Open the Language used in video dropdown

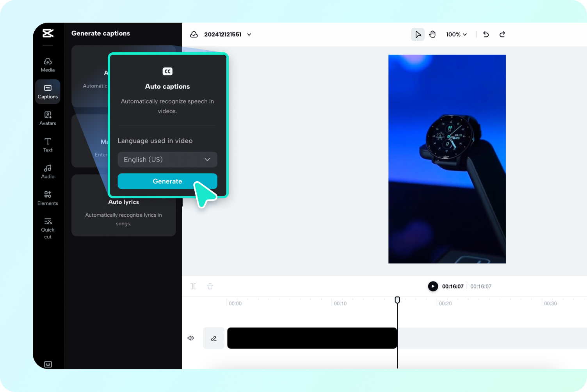click(x=167, y=159)
